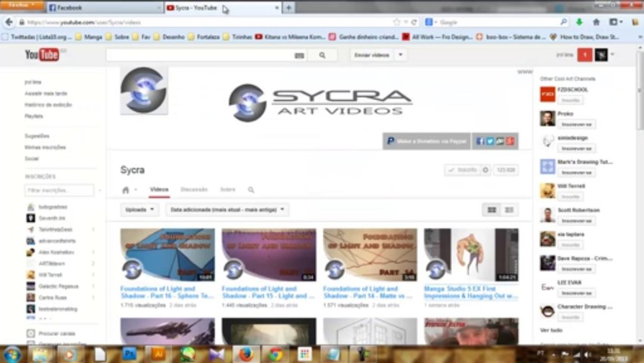Subscribe to Proko with Inscrever-se
The image size is (644, 363).
[576, 124]
